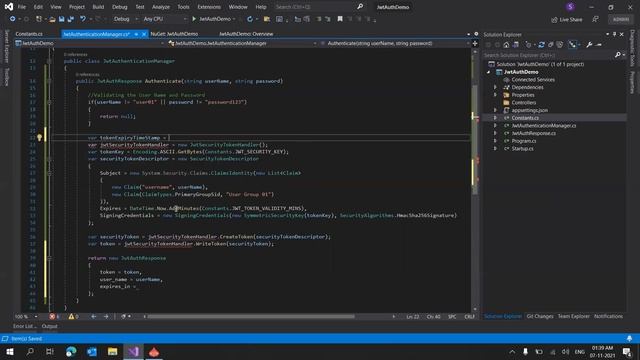This screenshot has width=640, height=360.
Task: Click the Navigate Backward circle arrow icon
Action: click(x=13, y=19)
